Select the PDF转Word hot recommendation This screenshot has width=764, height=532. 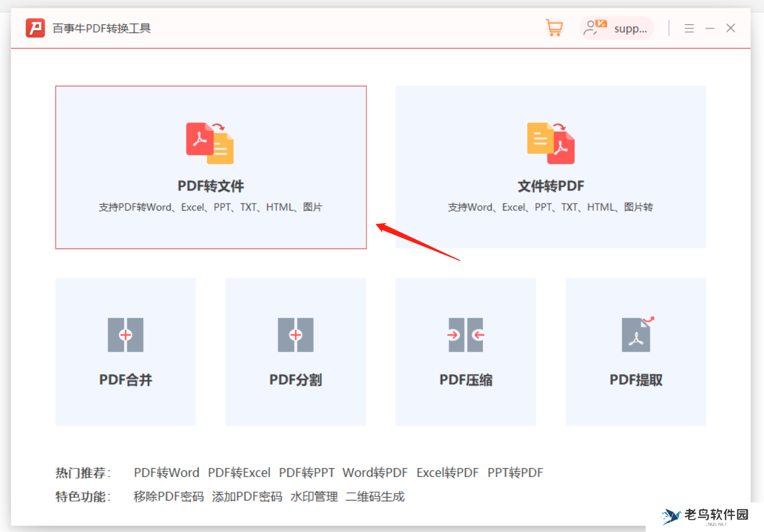pos(166,472)
